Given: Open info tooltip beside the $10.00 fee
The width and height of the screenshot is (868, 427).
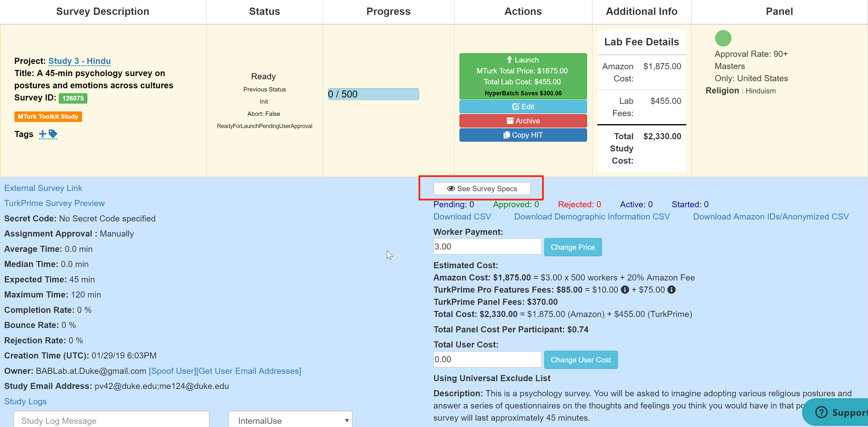Looking at the screenshot, I should (x=625, y=290).
